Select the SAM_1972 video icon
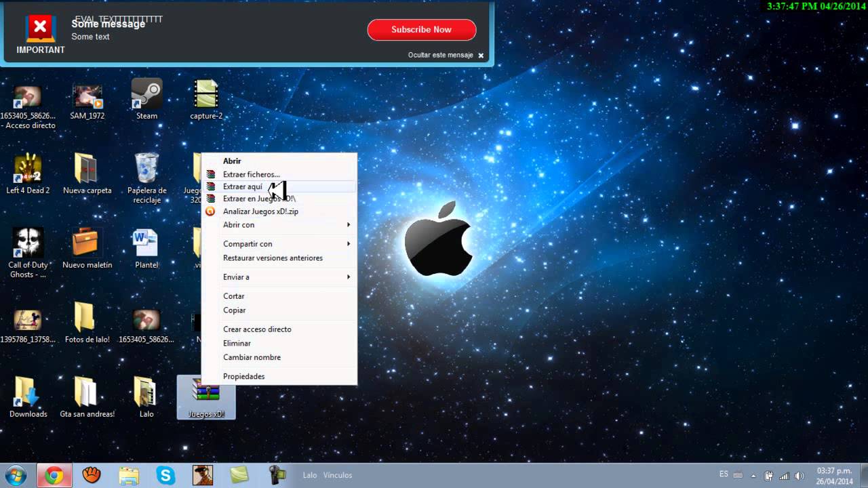 [x=87, y=100]
